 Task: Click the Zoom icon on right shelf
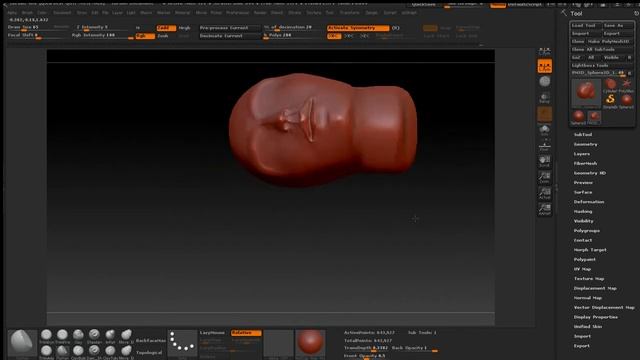(544, 177)
